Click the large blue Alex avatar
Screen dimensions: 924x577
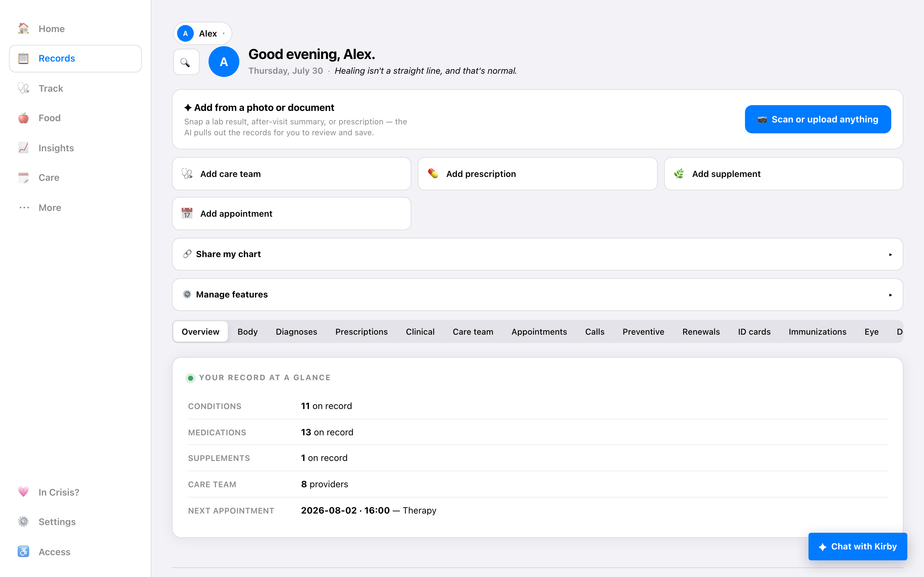224,62
